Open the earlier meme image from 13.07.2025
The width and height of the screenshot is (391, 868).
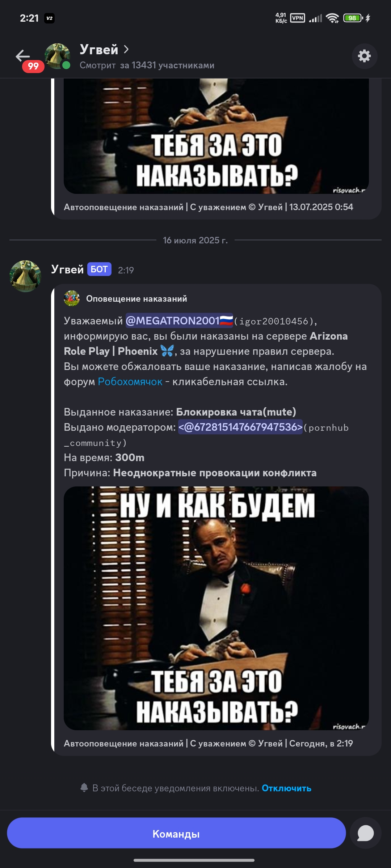[216, 136]
